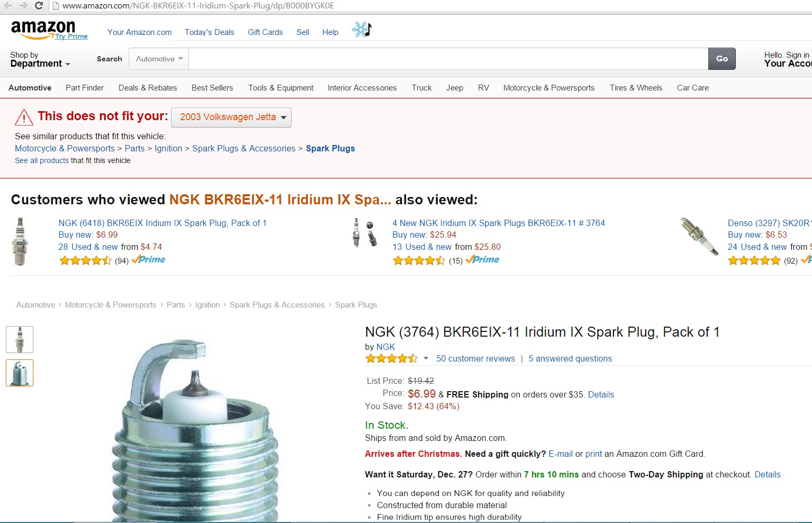
Task: Open the star rating of NGK (6418) listing
Action: [x=85, y=260]
